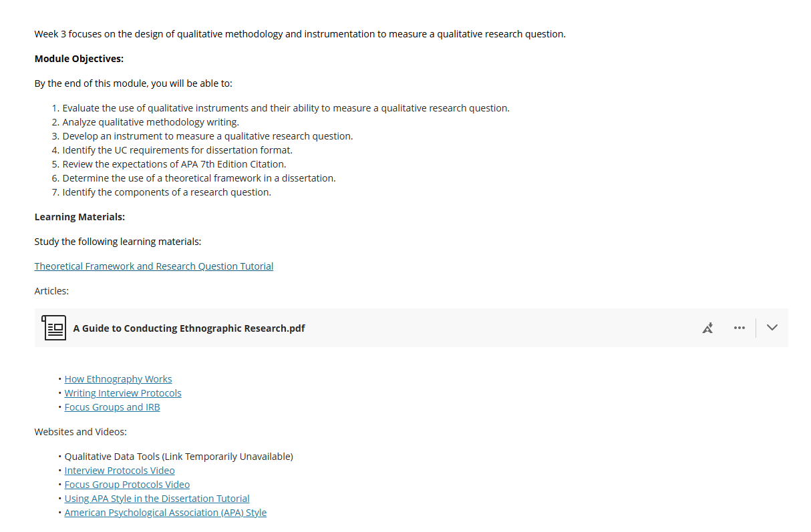Image resolution: width=811 pixels, height=532 pixels.
Task: Open the Focus Group Protocols Video link
Action: 127,484
